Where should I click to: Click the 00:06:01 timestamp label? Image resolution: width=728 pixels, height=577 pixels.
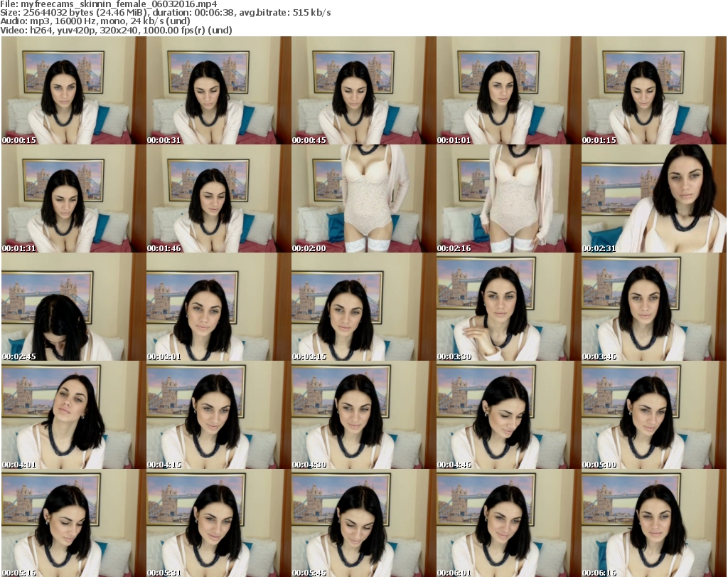454,572
